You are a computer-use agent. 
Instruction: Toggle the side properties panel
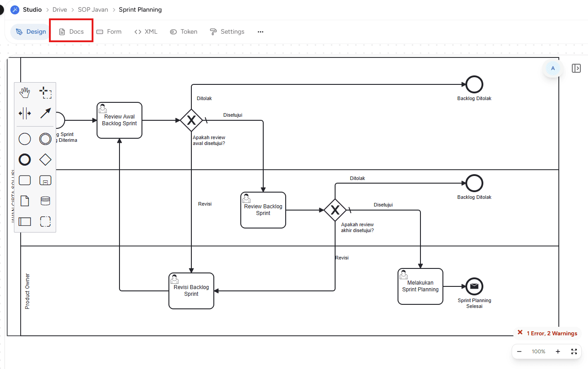(x=576, y=68)
